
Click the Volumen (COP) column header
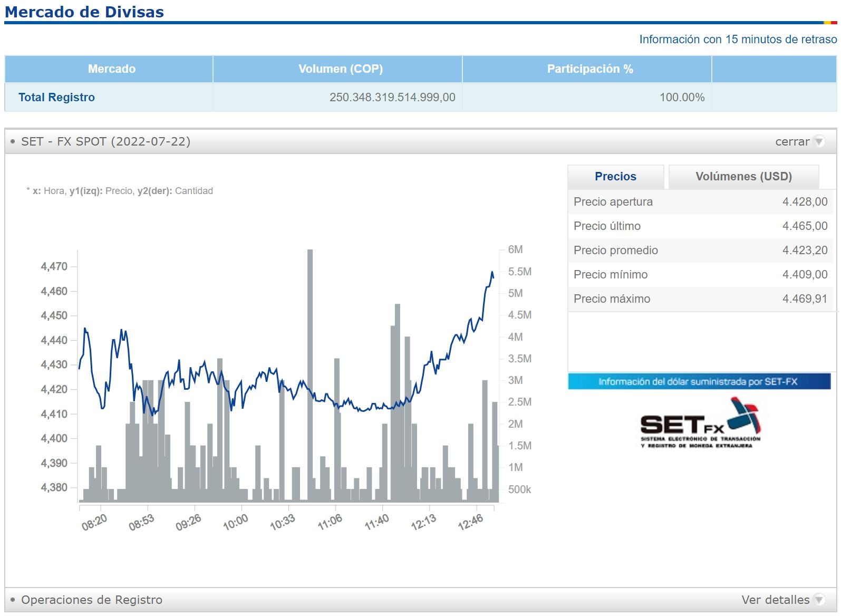pyautogui.click(x=340, y=69)
